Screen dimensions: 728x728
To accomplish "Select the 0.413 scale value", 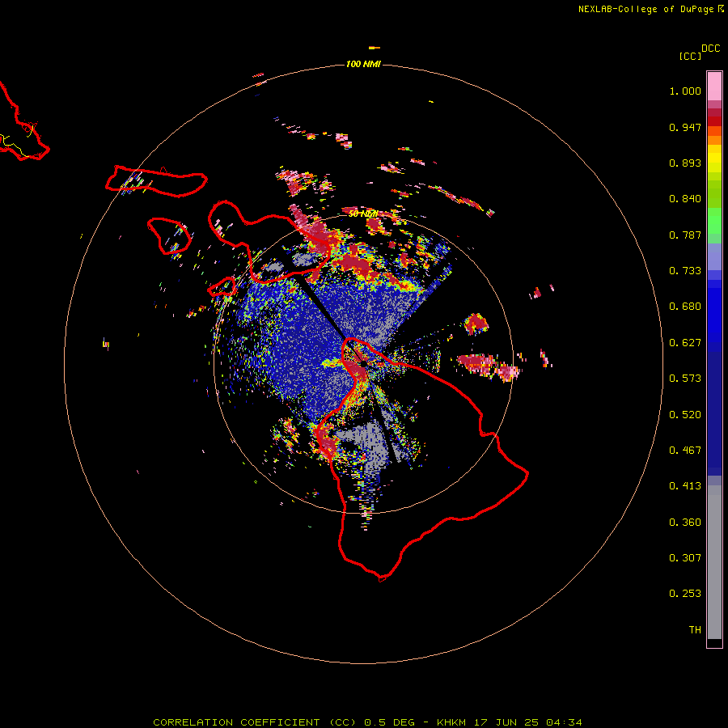I will (x=685, y=486).
